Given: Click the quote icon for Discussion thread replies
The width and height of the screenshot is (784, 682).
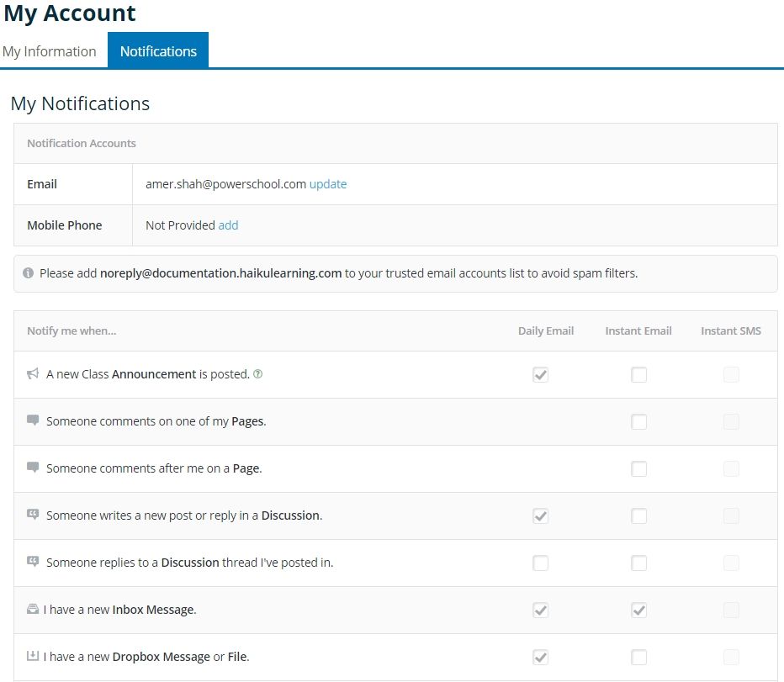Looking at the screenshot, I should coord(33,562).
